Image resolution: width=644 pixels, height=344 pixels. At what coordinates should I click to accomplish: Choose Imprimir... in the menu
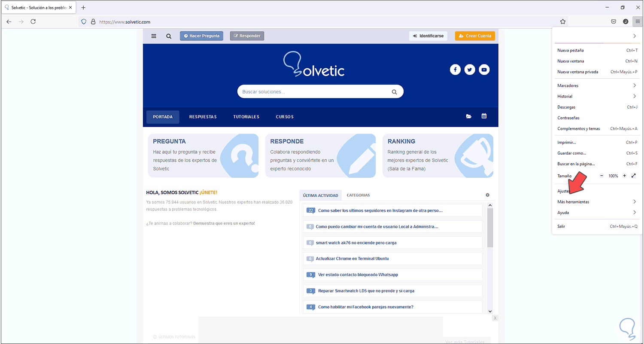tap(597, 142)
